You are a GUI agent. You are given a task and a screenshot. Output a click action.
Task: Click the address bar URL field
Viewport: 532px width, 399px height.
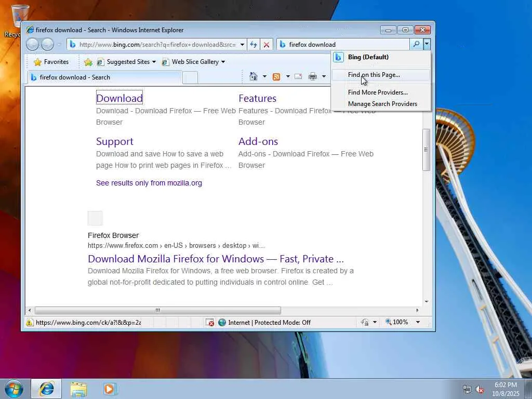pyautogui.click(x=157, y=45)
